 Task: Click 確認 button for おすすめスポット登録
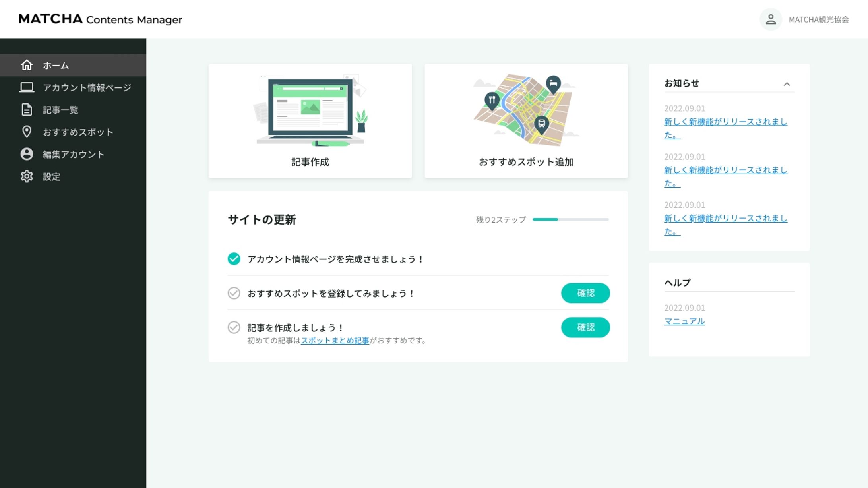(x=585, y=293)
